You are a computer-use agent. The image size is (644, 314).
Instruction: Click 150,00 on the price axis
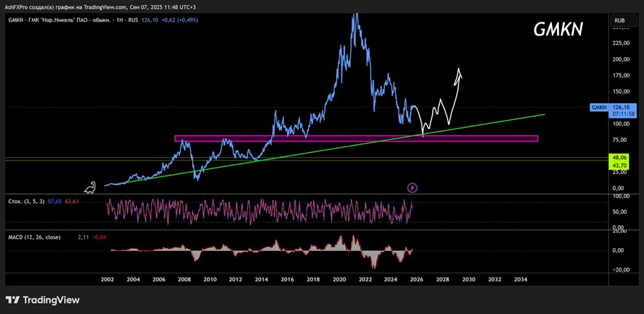point(620,92)
